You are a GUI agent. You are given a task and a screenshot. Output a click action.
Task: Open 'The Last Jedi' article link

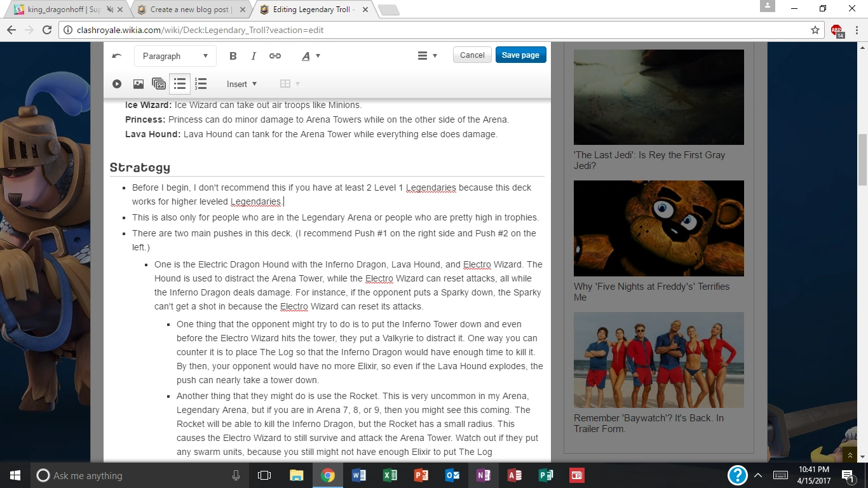pos(649,160)
